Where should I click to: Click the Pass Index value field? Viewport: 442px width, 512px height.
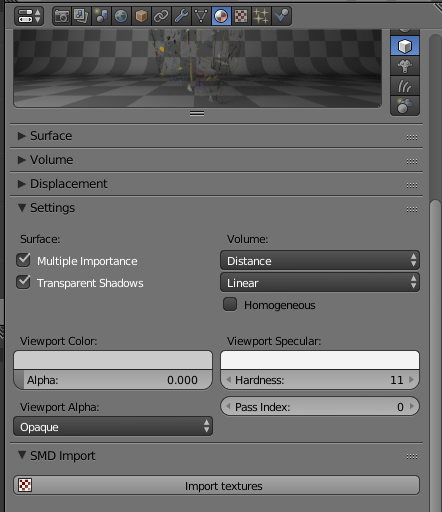point(320,406)
